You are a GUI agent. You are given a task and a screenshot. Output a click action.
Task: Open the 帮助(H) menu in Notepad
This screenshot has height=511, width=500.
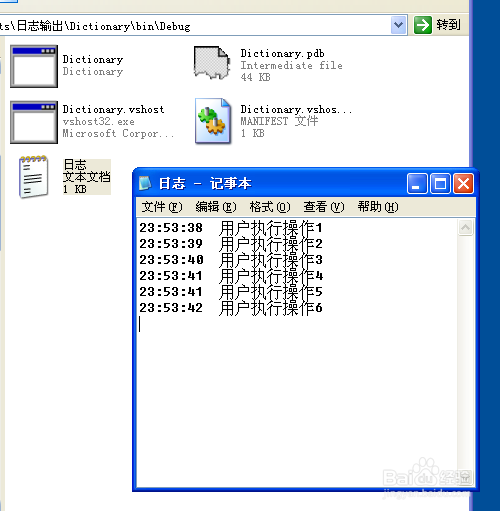(x=378, y=207)
